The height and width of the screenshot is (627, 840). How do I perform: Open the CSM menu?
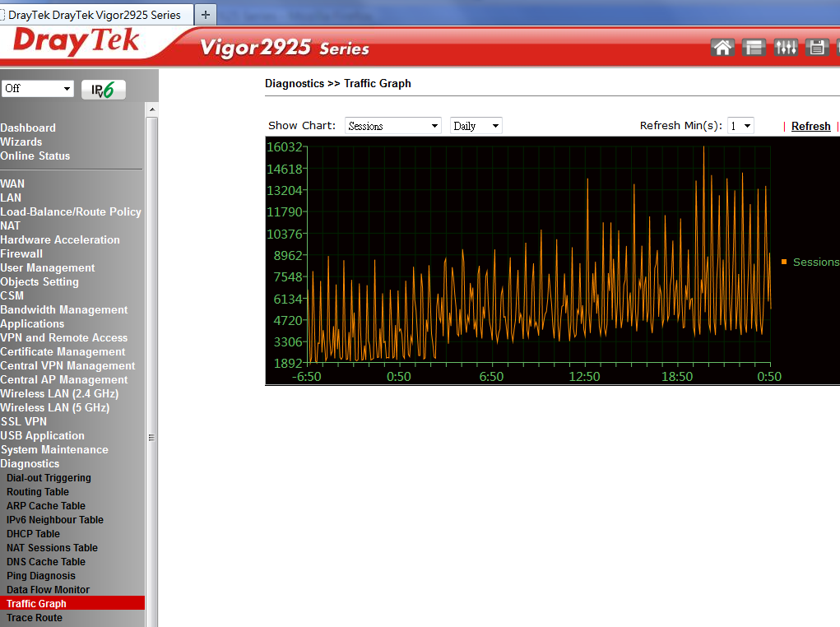point(12,295)
